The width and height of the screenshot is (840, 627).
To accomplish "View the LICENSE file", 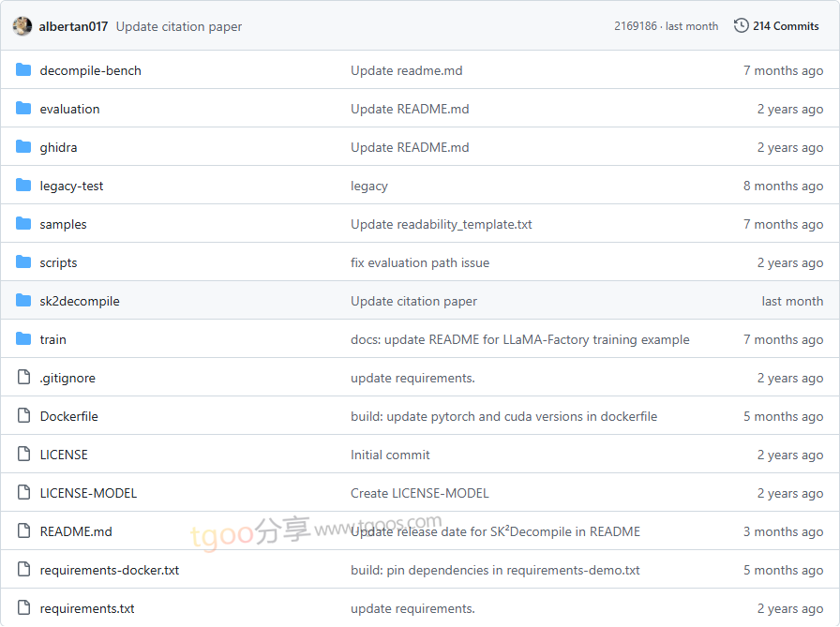I will pos(64,455).
